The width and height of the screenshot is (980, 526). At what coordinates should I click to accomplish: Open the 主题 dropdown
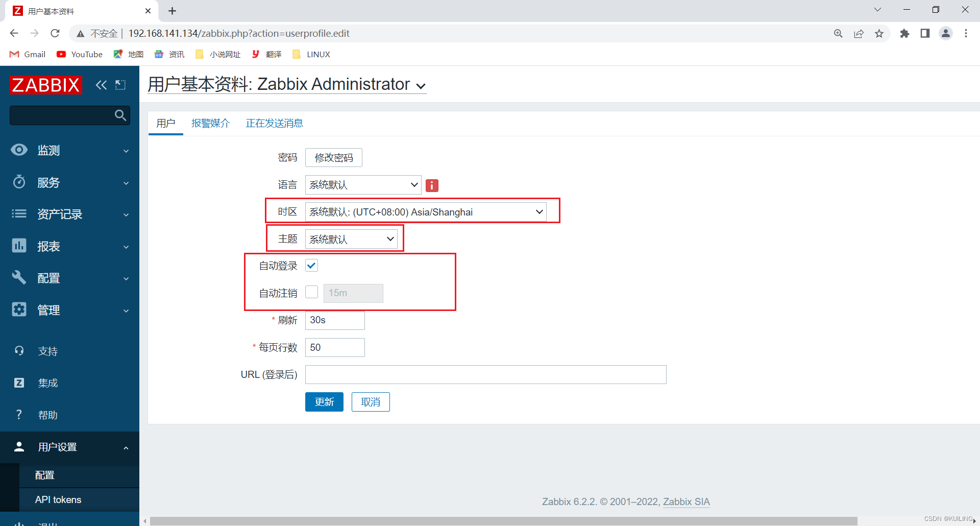pyautogui.click(x=351, y=239)
